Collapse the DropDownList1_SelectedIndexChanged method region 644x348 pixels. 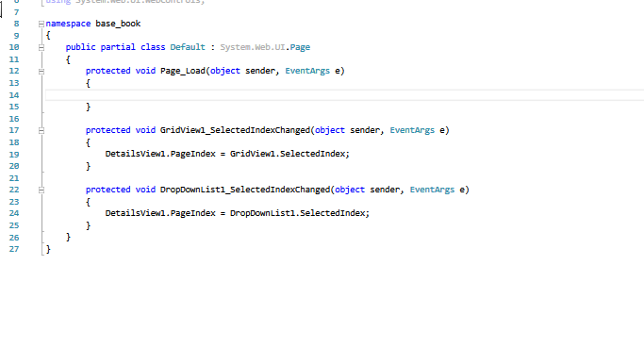pos(41,191)
